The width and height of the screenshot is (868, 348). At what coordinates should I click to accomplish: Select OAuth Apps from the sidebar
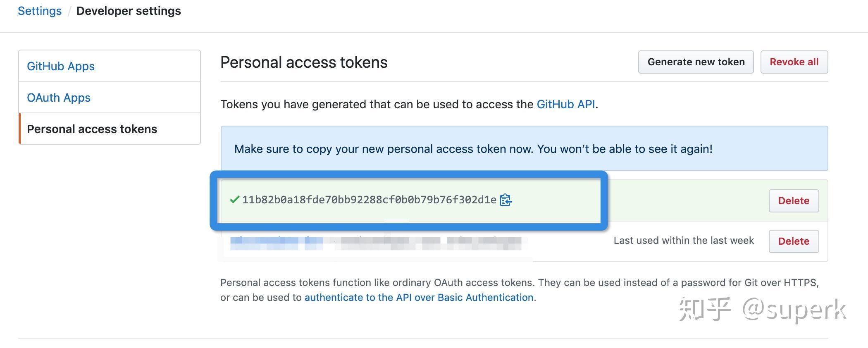click(59, 98)
